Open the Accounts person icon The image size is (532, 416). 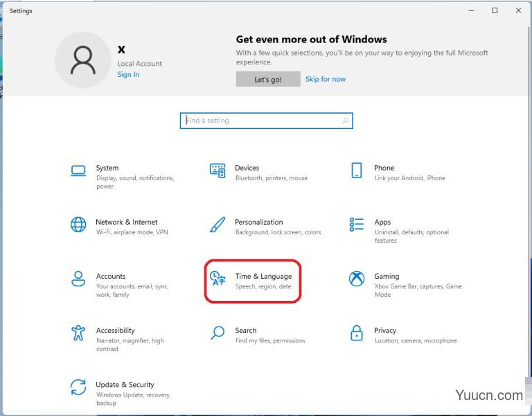point(78,279)
